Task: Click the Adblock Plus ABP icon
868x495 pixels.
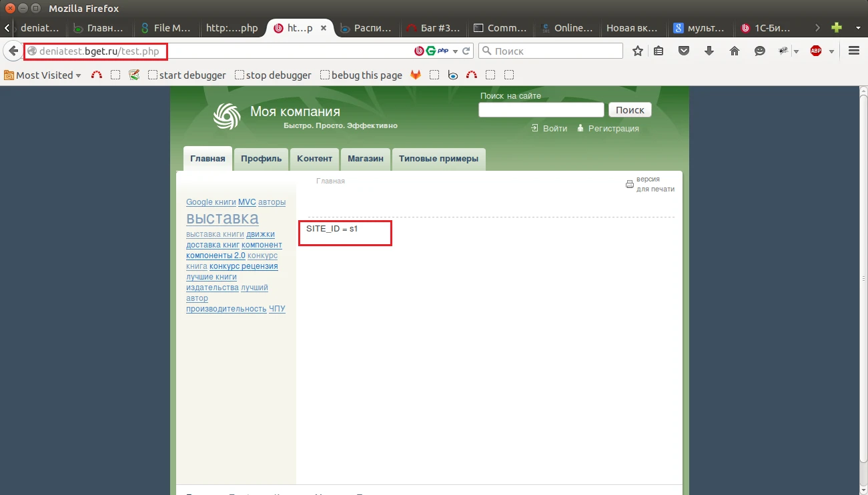Action: point(815,51)
